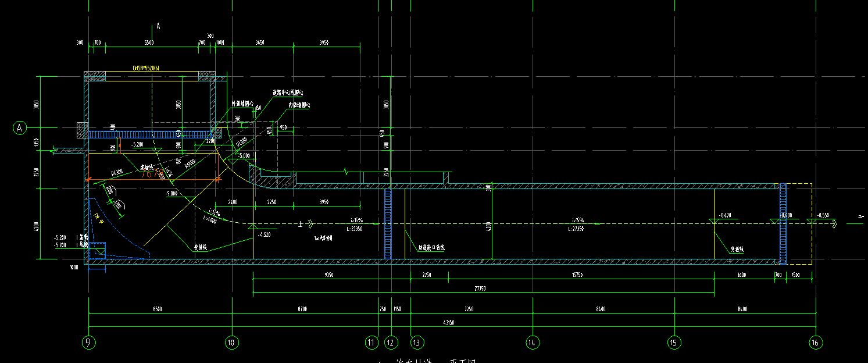Select the 2600 dimension text
This screenshot has height=363, width=868.
[233, 202]
